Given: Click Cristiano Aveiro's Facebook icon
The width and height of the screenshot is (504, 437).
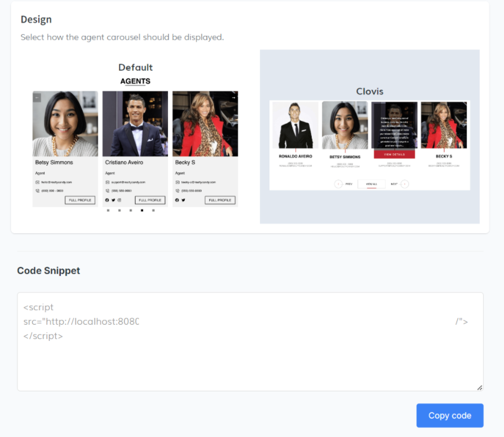Looking at the screenshot, I should pos(107,200).
